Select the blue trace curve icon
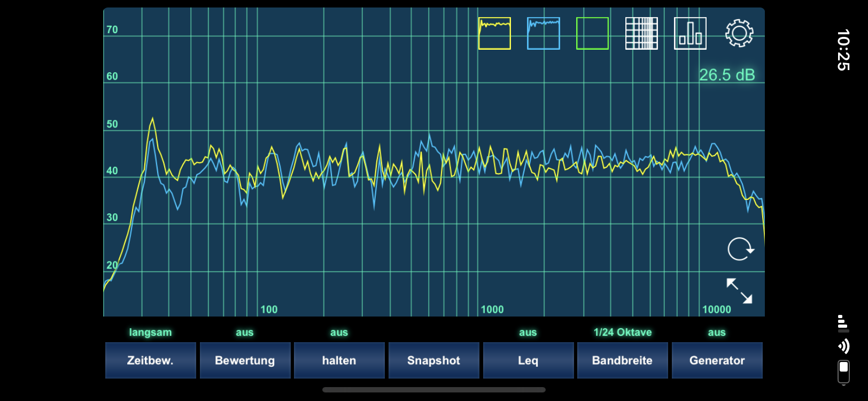The width and height of the screenshot is (868, 401). coord(543,33)
